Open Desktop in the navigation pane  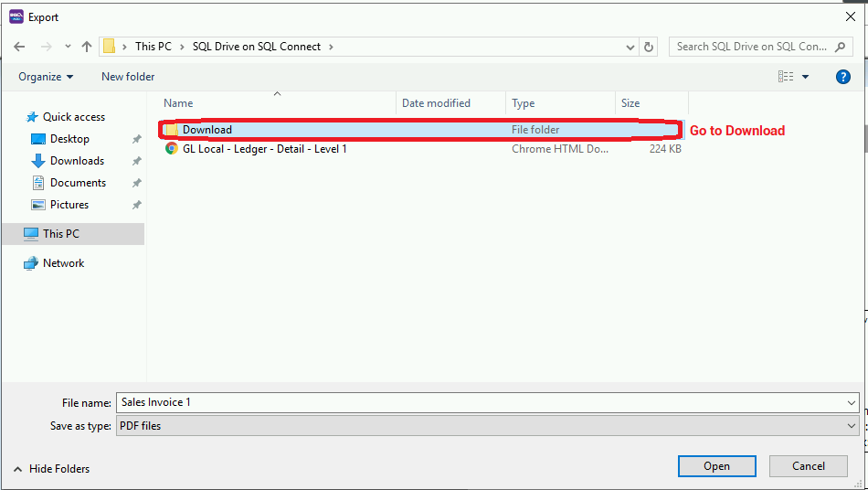coord(69,139)
